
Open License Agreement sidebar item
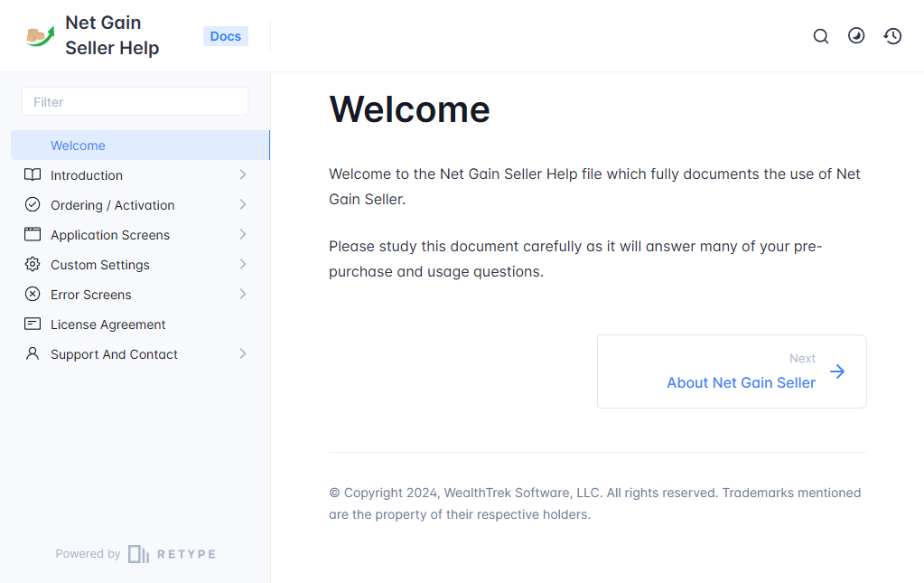140,324
